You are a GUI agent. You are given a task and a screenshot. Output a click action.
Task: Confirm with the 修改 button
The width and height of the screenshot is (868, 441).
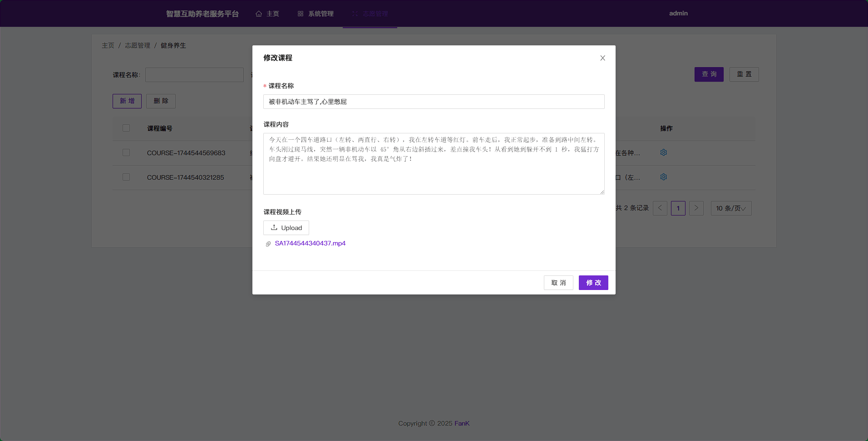tap(593, 283)
